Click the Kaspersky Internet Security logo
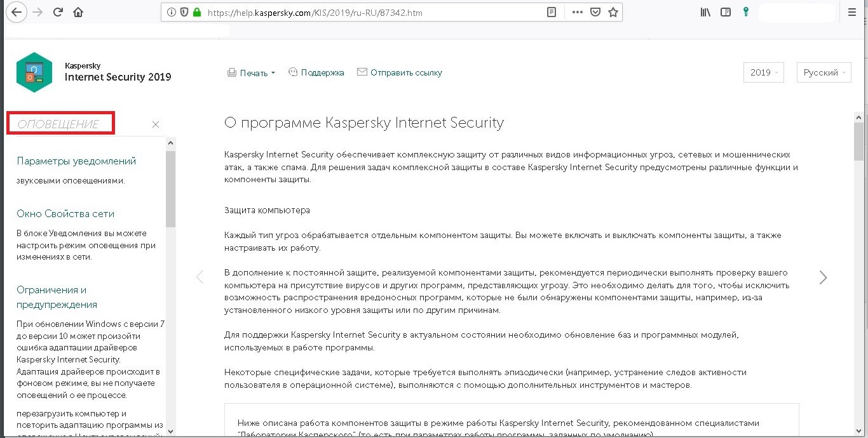 [x=34, y=72]
